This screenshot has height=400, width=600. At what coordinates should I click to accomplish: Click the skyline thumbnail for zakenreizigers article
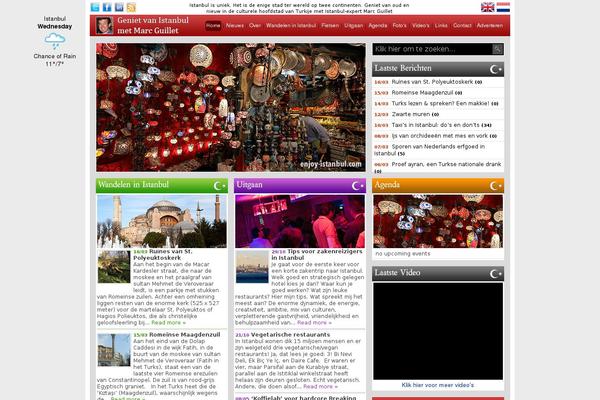pos(252,267)
